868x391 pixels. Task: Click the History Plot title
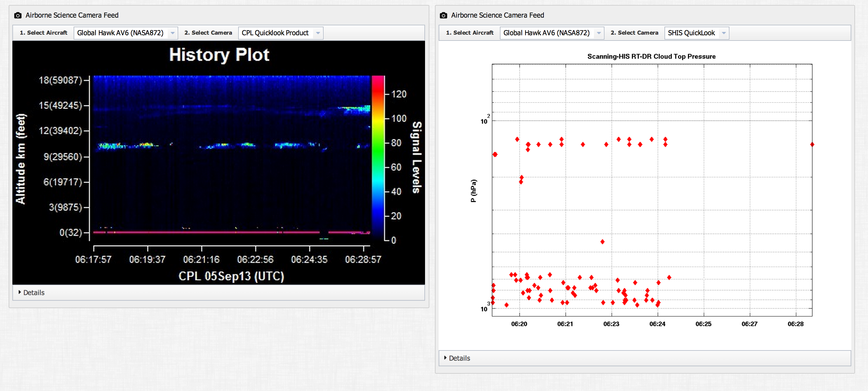(219, 55)
